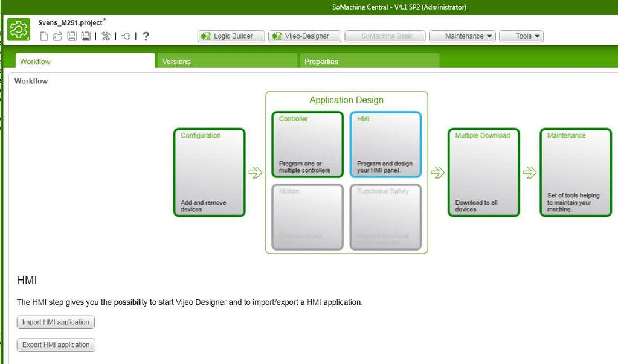Screen dimensions: 618x364
Task: Click the Workflow panel heading text
Action: tap(31, 81)
